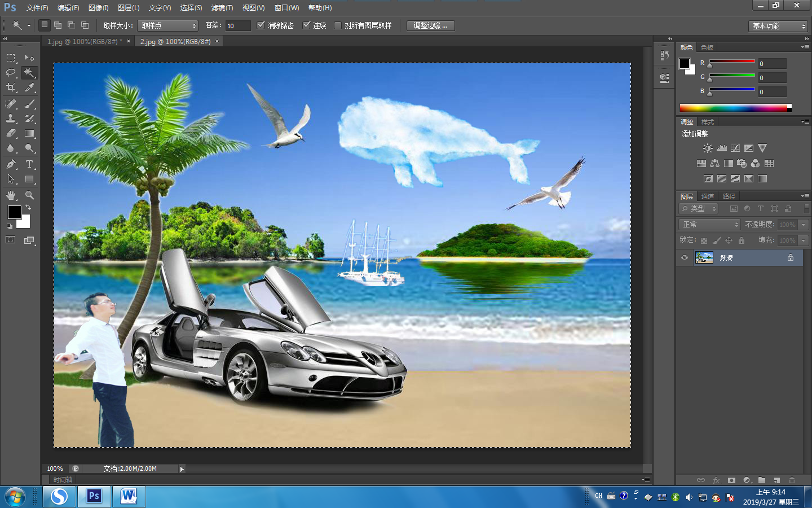812x508 pixels.
Task: Open Windows Start button
Action: click(15, 497)
